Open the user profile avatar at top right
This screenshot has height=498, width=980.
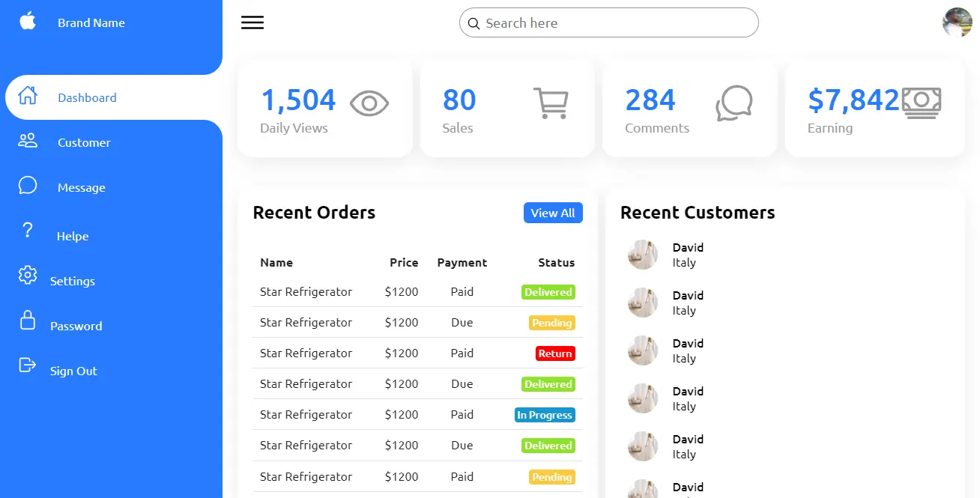(957, 22)
